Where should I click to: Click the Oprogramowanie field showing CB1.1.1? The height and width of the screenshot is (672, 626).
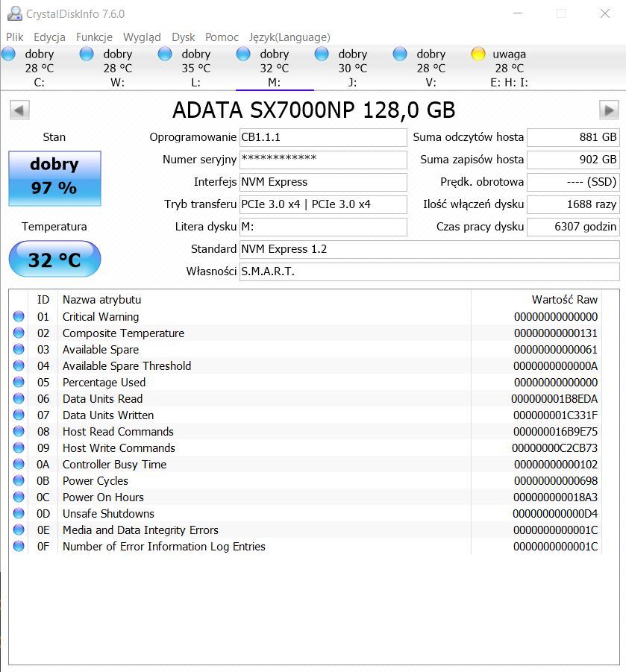323,137
